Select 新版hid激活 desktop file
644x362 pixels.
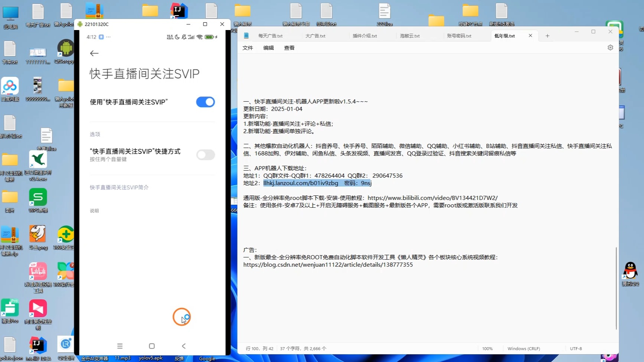(x=501, y=15)
